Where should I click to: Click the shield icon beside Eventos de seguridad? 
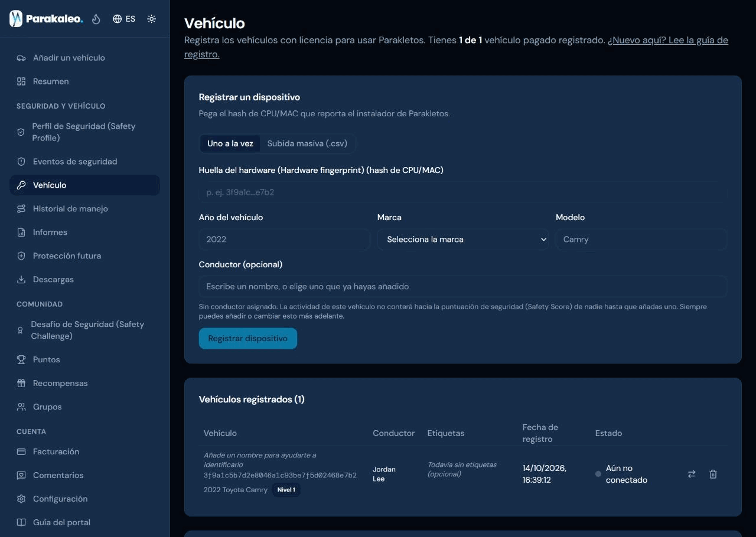coord(21,162)
